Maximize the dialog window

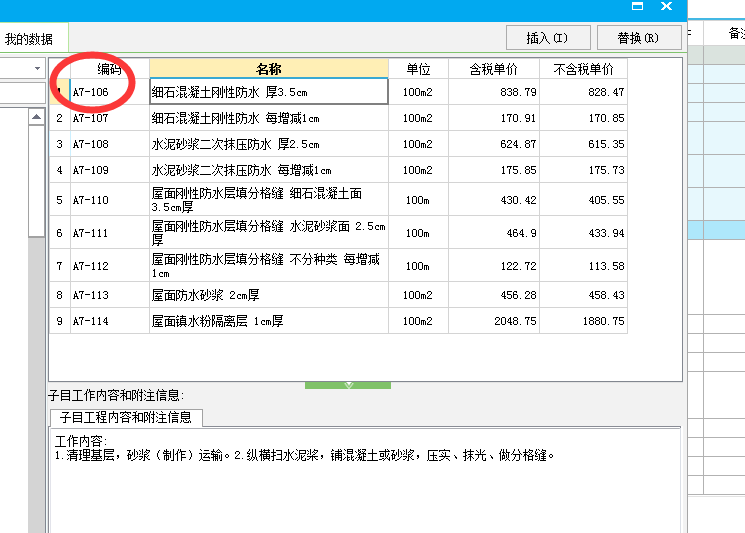pyautogui.click(x=637, y=6)
